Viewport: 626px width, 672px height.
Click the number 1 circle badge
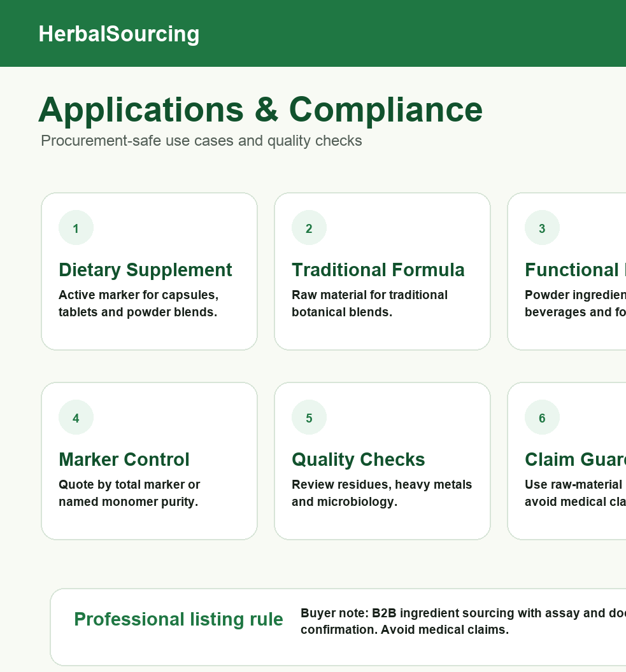point(76,228)
